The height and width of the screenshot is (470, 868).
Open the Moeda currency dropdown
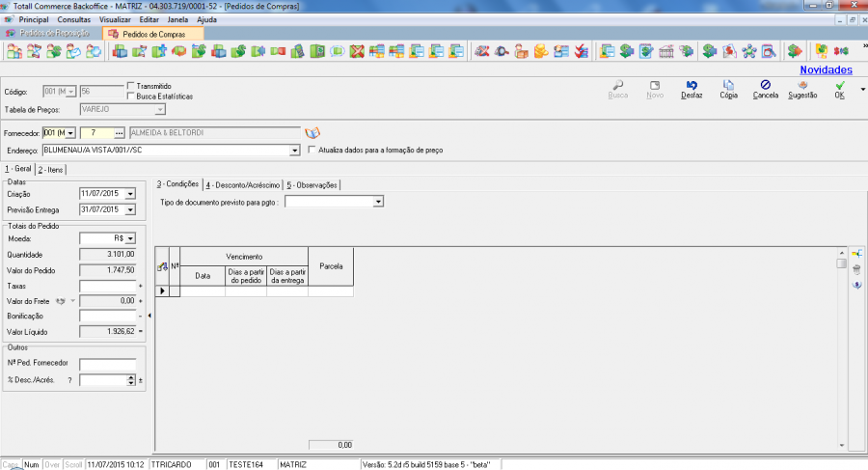click(130, 237)
